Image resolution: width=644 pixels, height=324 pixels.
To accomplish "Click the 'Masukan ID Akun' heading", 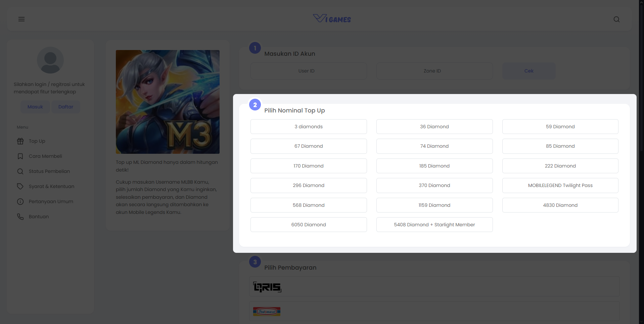I will click(290, 54).
